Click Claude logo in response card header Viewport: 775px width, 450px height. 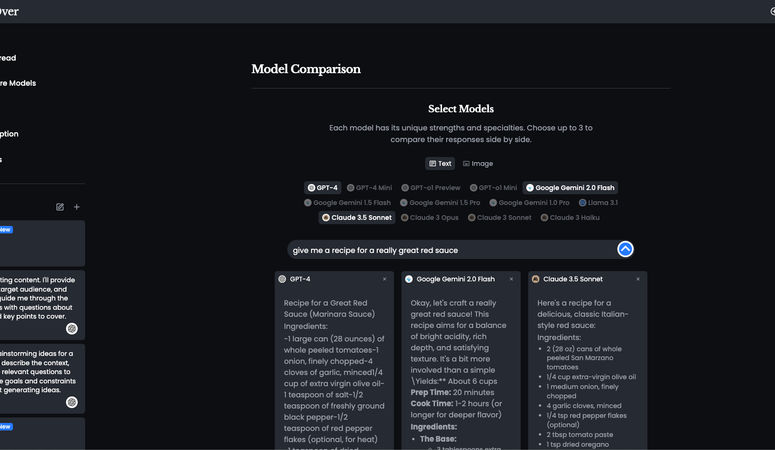[535, 279]
